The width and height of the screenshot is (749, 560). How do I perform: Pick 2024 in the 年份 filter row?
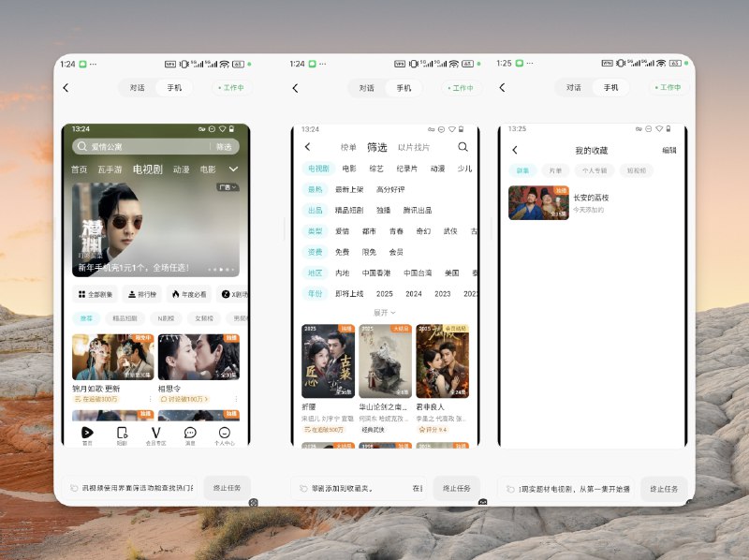[413, 294]
